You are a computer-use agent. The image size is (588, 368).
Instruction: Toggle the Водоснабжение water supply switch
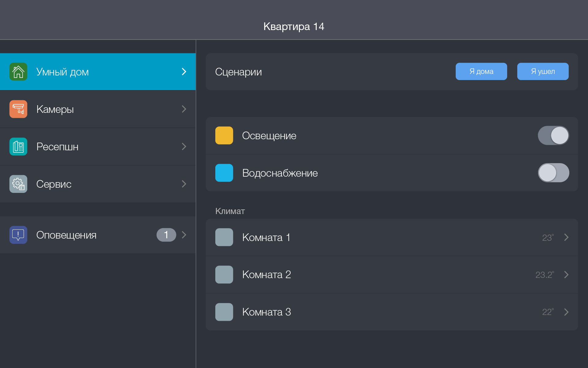[x=553, y=173]
